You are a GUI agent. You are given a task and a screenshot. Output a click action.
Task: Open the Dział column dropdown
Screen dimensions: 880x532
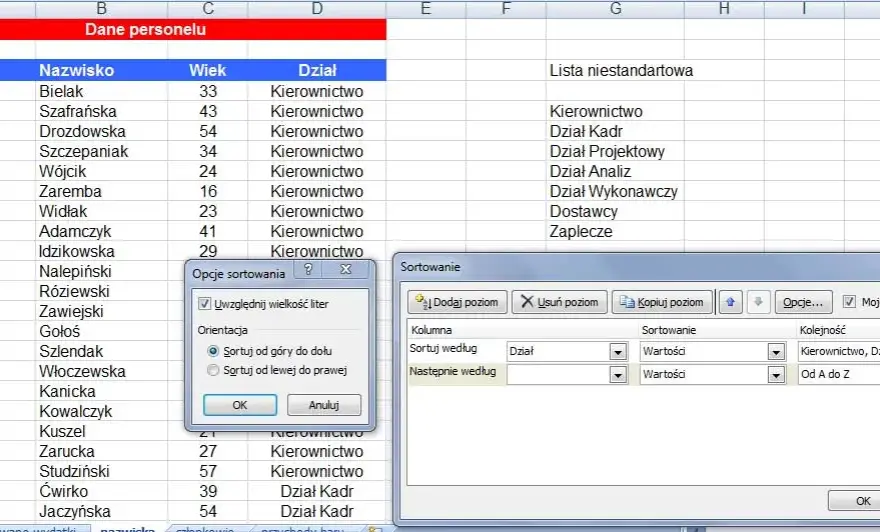618,352
